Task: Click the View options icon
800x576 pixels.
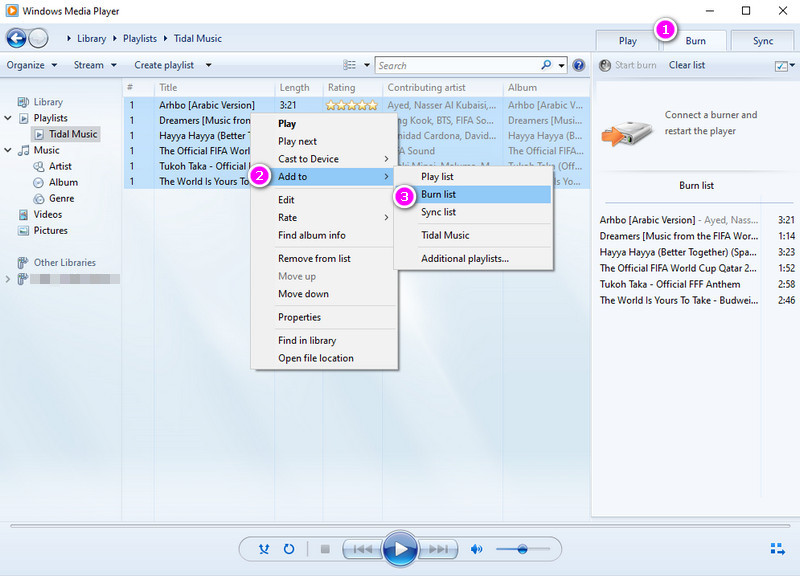Action: [349, 65]
